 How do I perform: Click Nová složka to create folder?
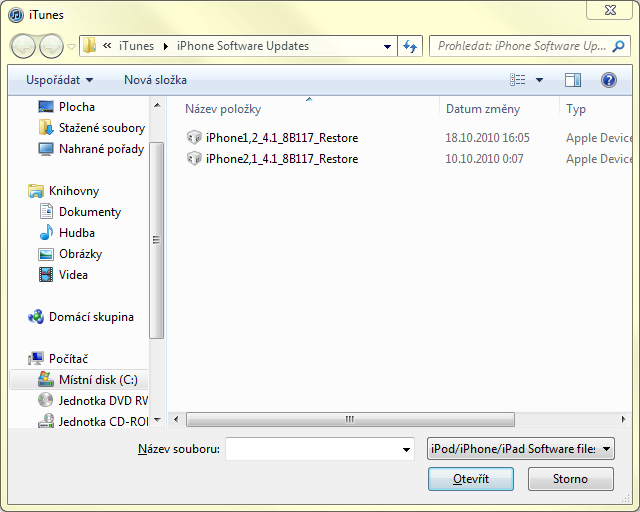(155, 80)
